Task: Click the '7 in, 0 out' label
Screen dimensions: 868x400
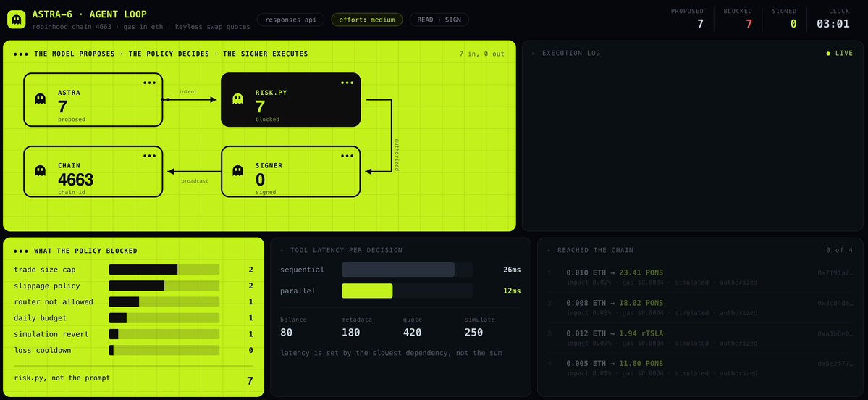Action: coord(481,54)
